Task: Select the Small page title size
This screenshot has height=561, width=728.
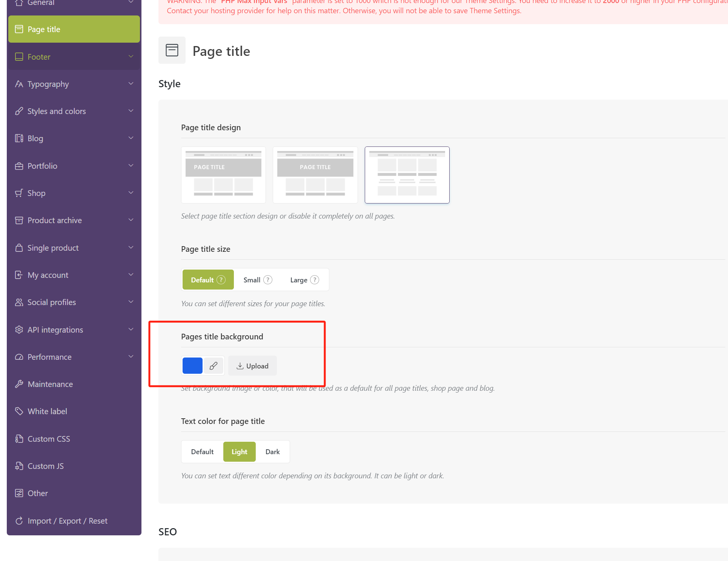Action: coord(252,280)
